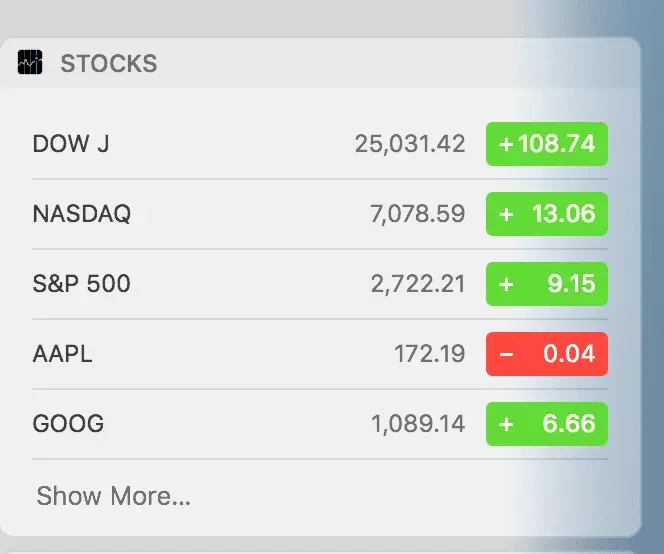Click the AAPL price 172.19
The image size is (664, 554).
(430, 354)
